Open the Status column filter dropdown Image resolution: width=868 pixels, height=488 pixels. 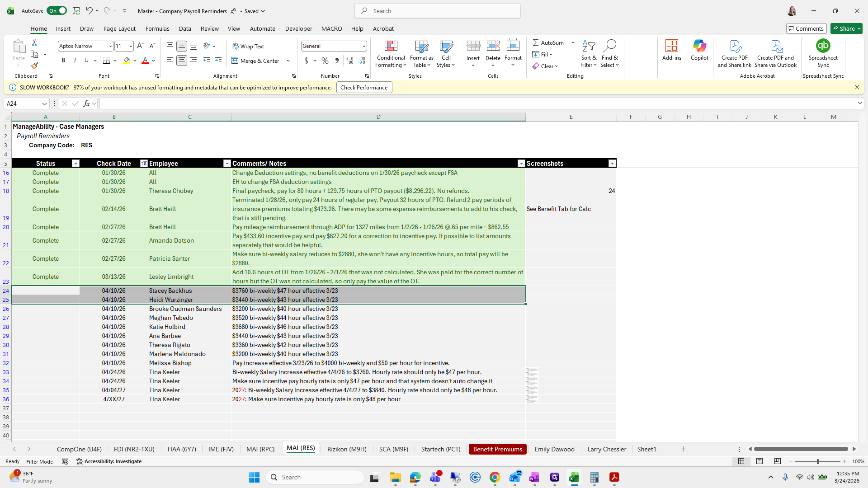coord(75,164)
